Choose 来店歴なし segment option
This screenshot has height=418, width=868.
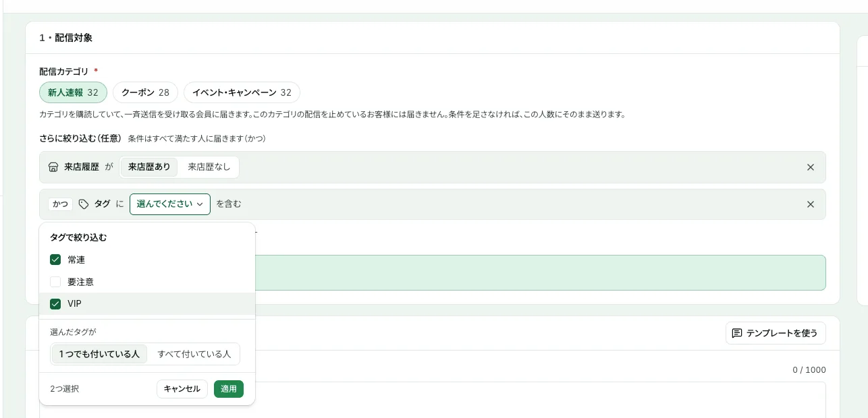click(x=209, y=167)
